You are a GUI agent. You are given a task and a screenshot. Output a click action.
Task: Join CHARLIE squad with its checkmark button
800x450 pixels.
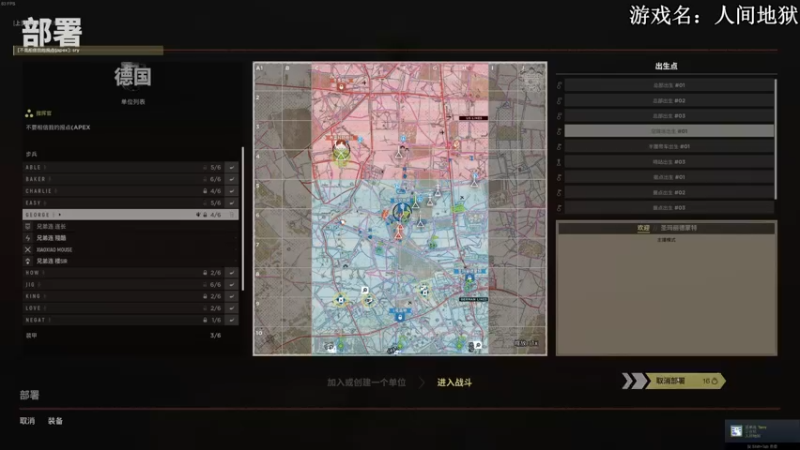232,191
